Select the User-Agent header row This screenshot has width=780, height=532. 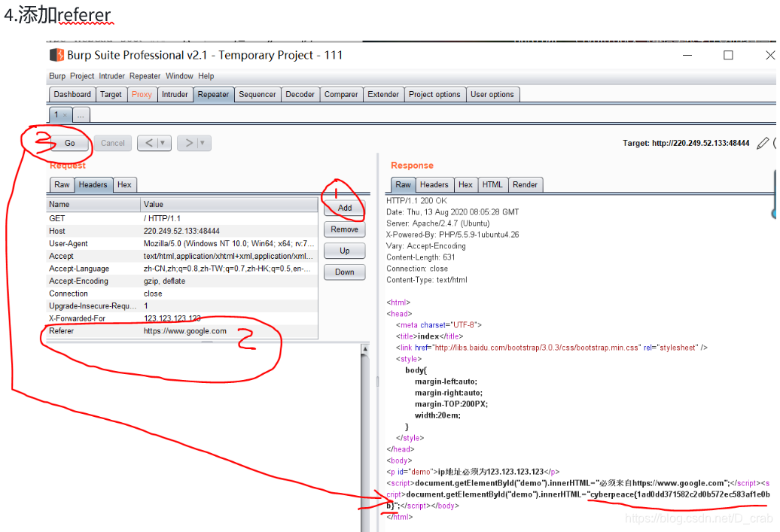click(182, 244)
